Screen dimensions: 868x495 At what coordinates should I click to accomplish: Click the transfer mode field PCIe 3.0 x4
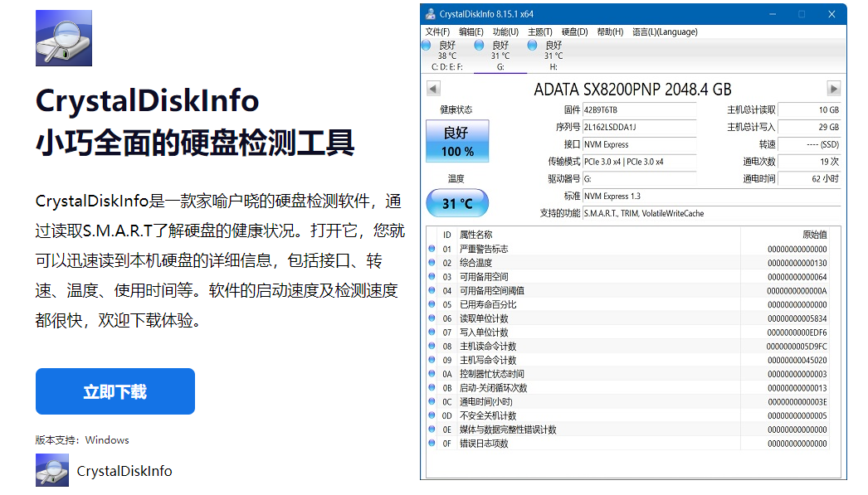tap(639, 162)
